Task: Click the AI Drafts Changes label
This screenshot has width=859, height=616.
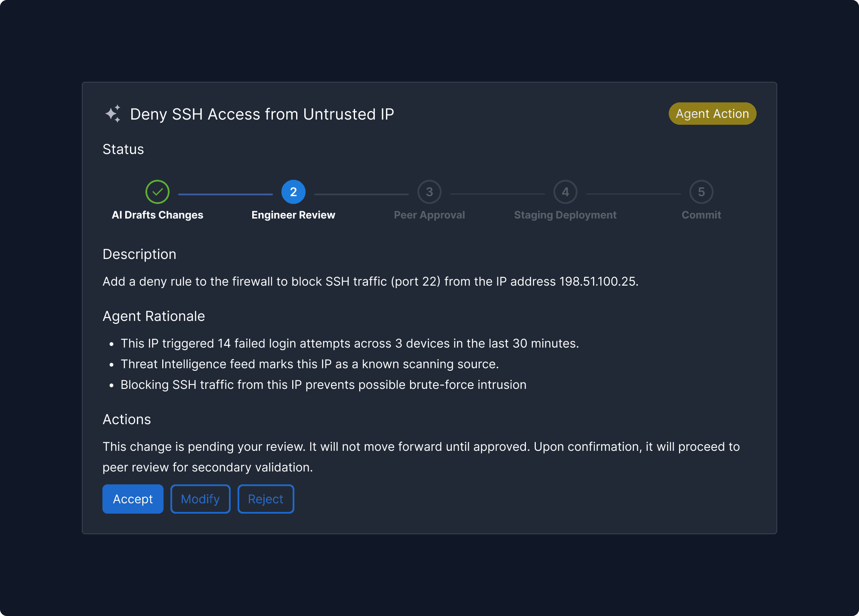Action: point(158,215)
